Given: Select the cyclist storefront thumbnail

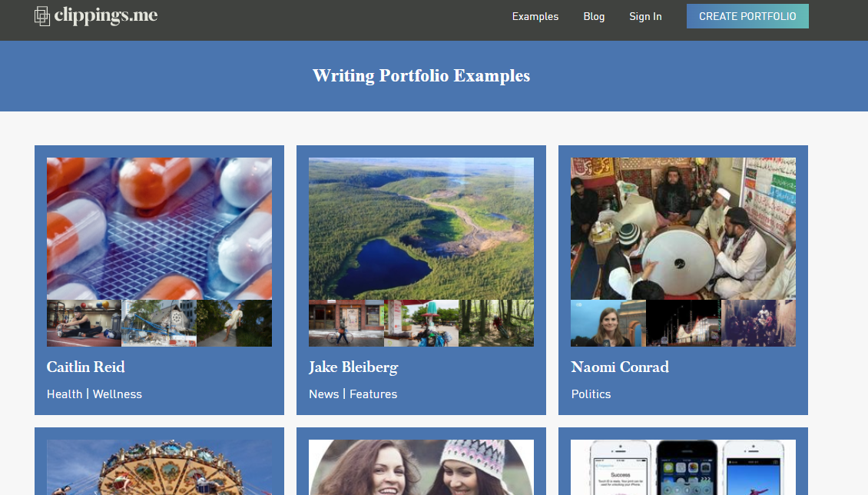Looking at the screenshot, I should click(x=346, y=324).
